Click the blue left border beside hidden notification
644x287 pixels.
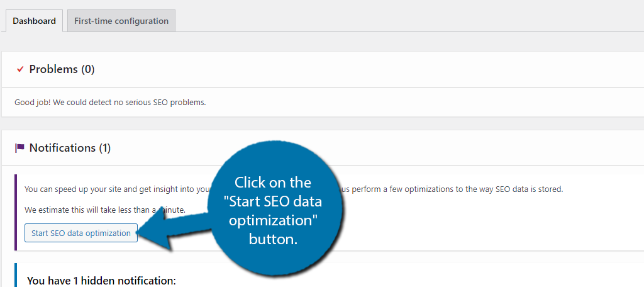point(15,277)
